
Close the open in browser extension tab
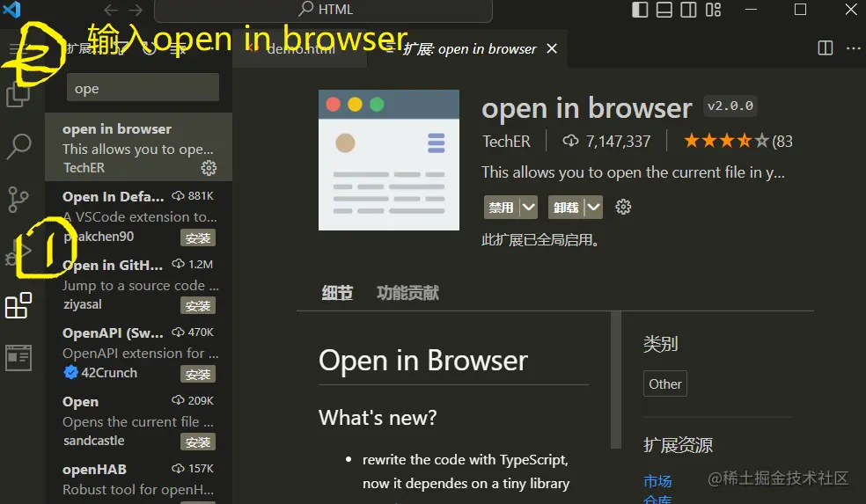551,48
